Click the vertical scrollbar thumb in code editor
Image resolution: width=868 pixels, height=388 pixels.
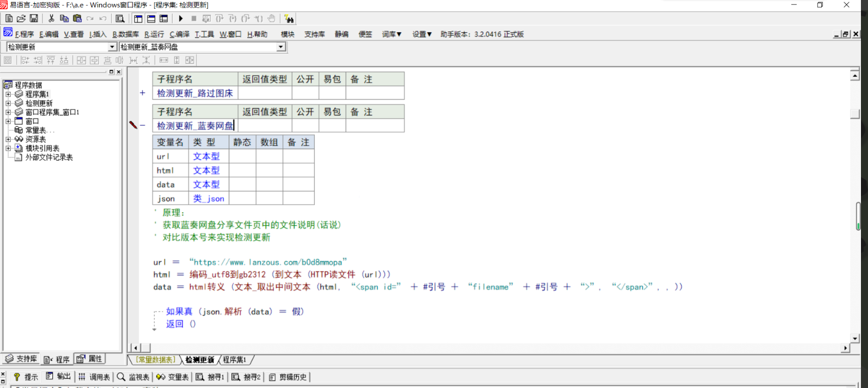tap(854, 114)
